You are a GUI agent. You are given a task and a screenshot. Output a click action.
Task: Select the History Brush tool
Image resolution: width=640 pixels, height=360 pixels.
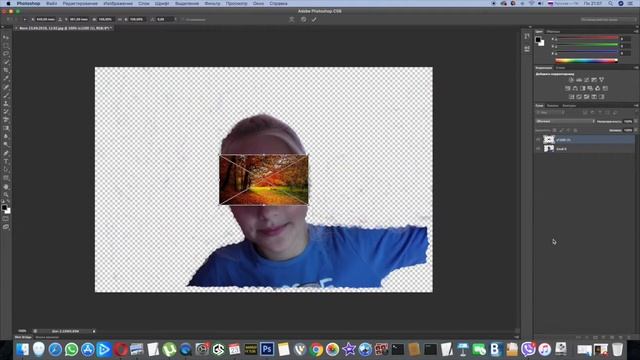click(x=6, y=112)
